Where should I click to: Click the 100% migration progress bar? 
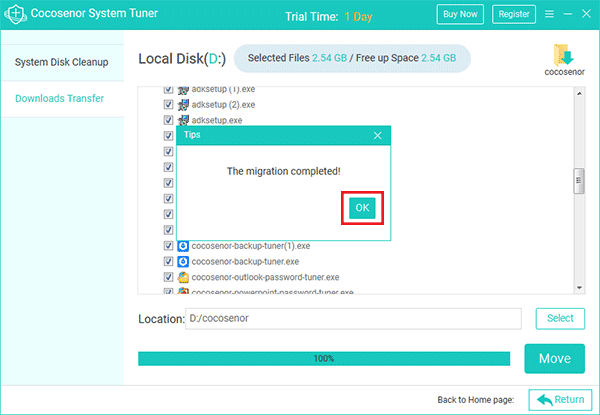(x=324, y=359)
